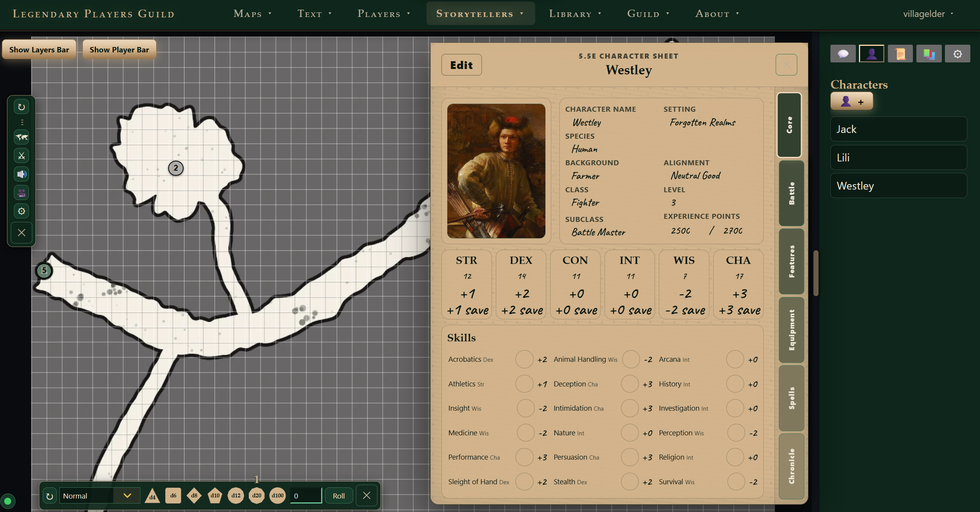Select the characters person panel icon
Screen dimensions: 980x512
[871, 54]
